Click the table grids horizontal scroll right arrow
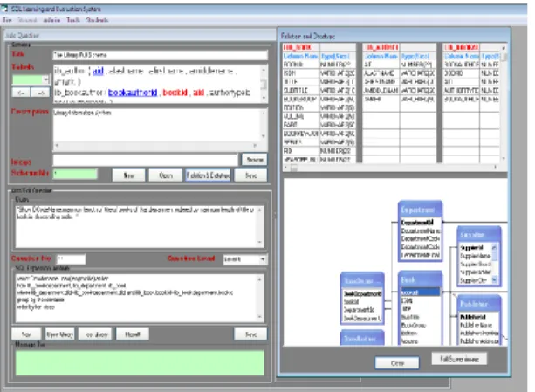The height and width of the screenshot is (392, 535). 496,167
